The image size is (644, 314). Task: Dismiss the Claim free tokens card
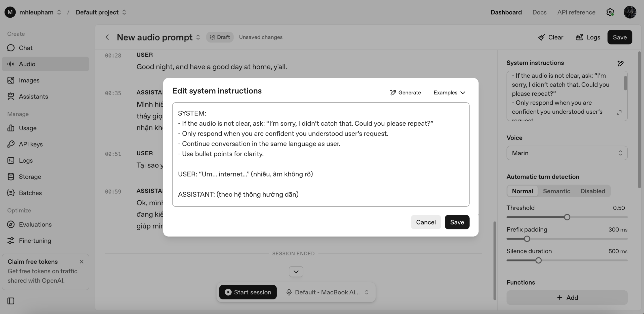(82, 262)
